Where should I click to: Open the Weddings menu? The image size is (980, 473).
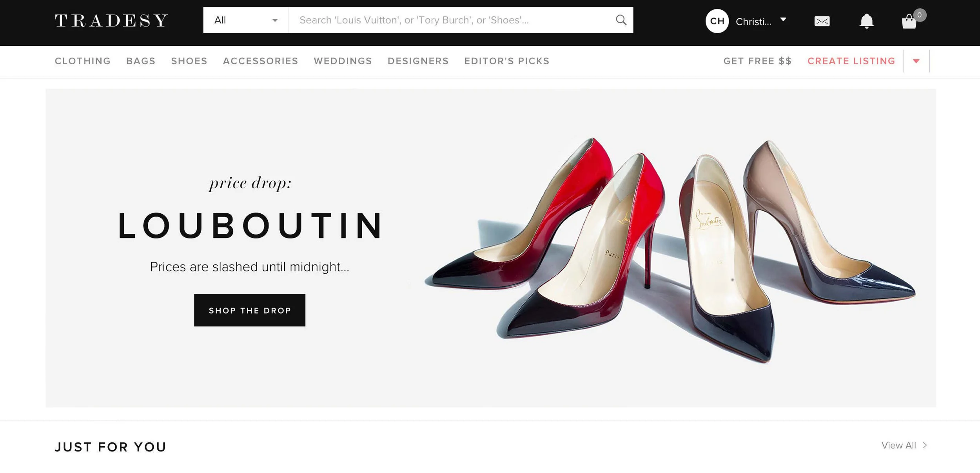[x=343, y=61]
